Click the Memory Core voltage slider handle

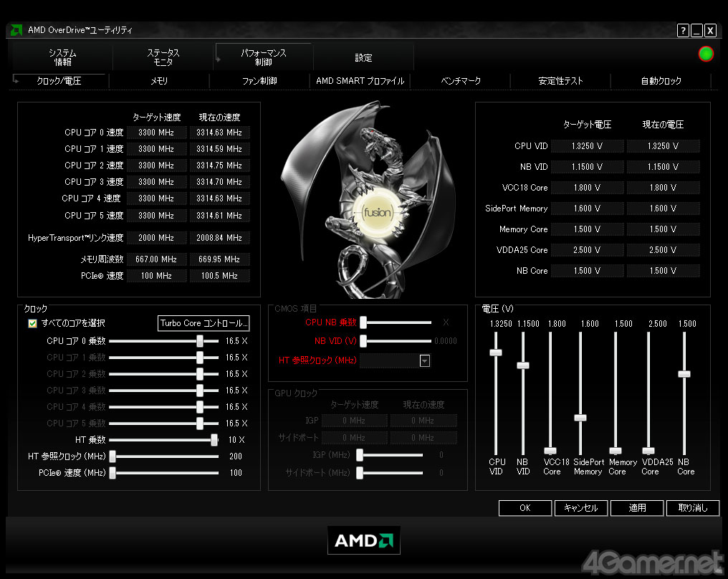point(616,451)
